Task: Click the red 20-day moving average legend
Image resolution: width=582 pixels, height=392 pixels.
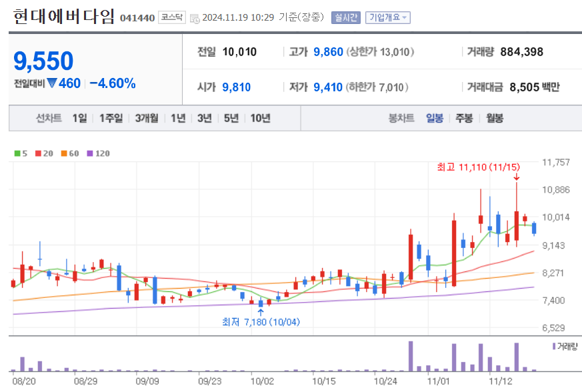Action: click(x=44, y=153)
